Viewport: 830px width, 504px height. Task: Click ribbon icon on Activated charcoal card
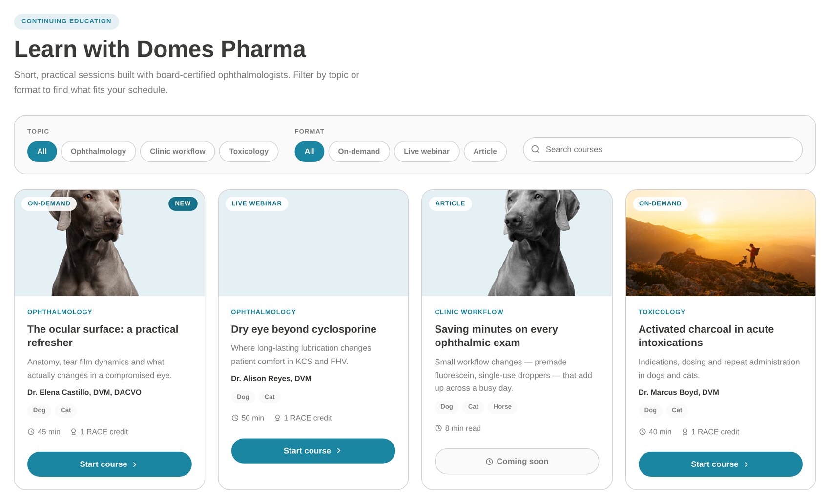685,432
